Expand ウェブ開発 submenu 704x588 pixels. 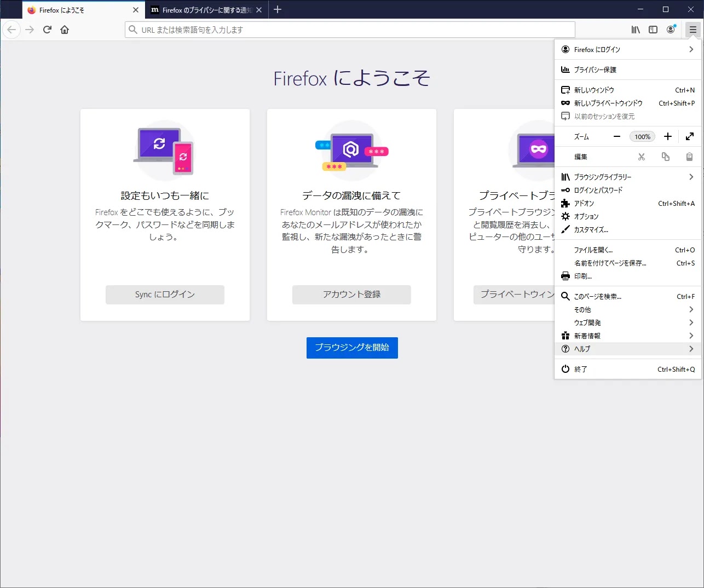(628, 322)
